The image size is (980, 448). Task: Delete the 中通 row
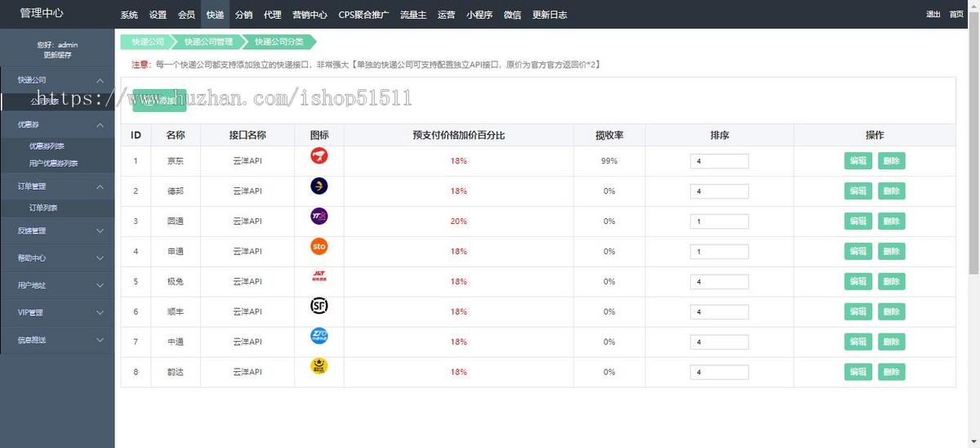tap(892, 342)
